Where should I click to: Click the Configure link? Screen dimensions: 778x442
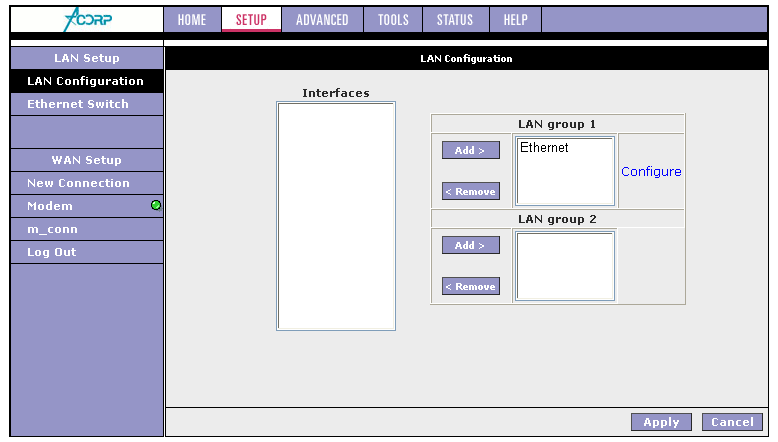point(651,172)
